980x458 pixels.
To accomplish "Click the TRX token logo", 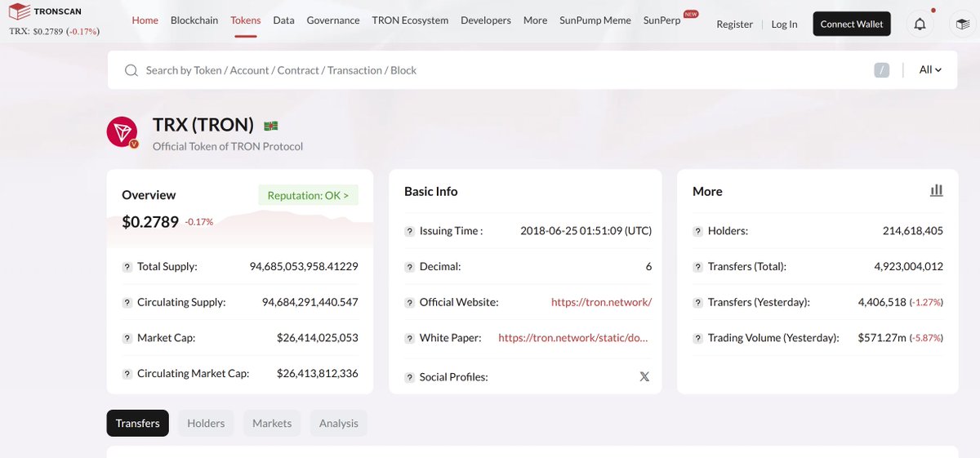I will [122, 131].
